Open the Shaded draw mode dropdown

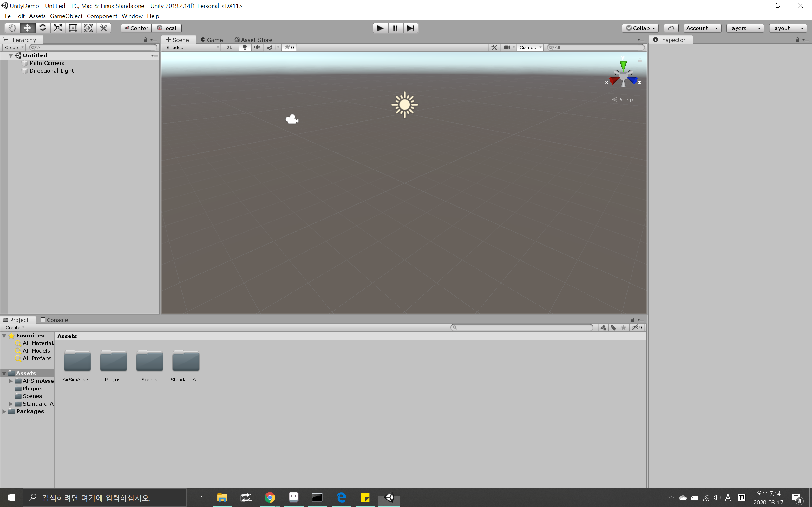pyautogui.click(x=192, y=47)
